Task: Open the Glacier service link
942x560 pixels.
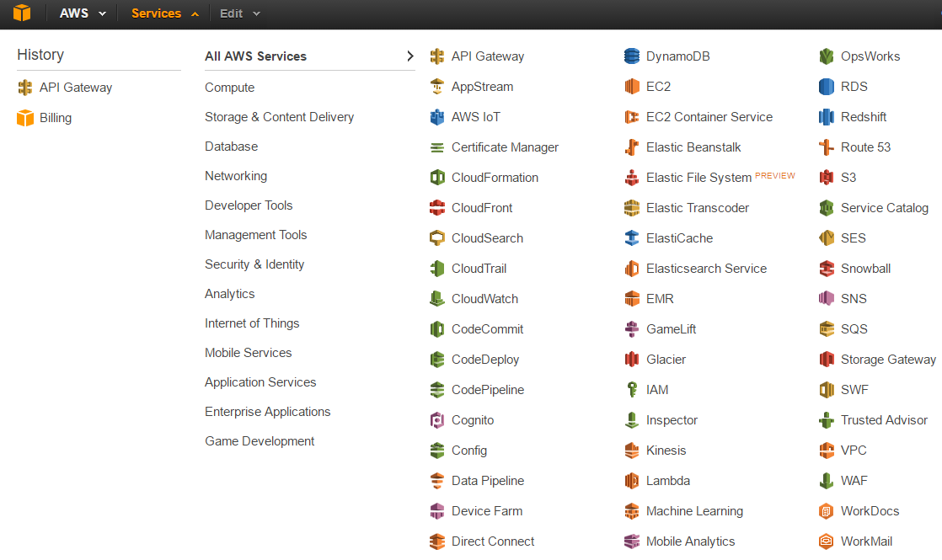Action: coord(666,360)
